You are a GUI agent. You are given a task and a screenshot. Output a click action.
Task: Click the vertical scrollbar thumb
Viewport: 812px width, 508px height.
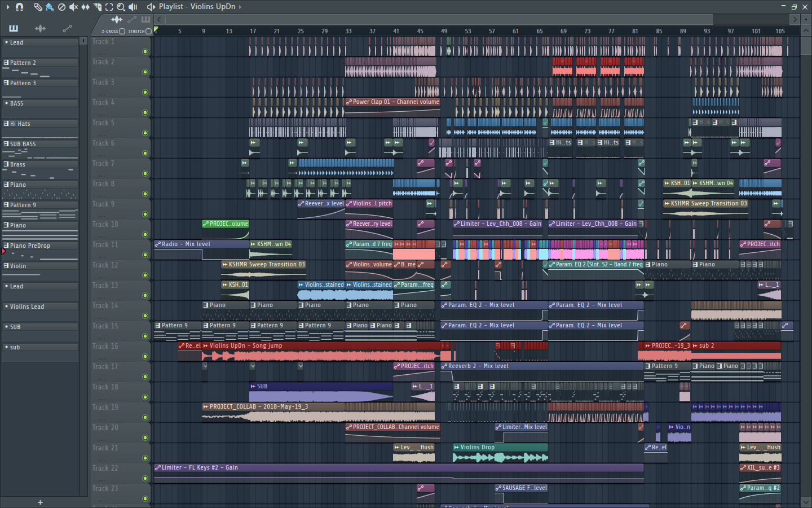pos(806,46)
